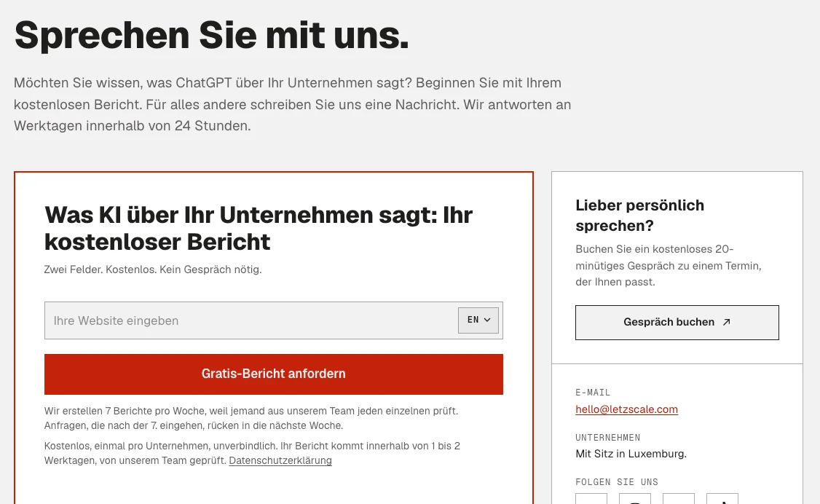The image size is (820, 504).
Task: Click the 'FOLGEN SIE UNS' label
Action: tap(617, 482)
